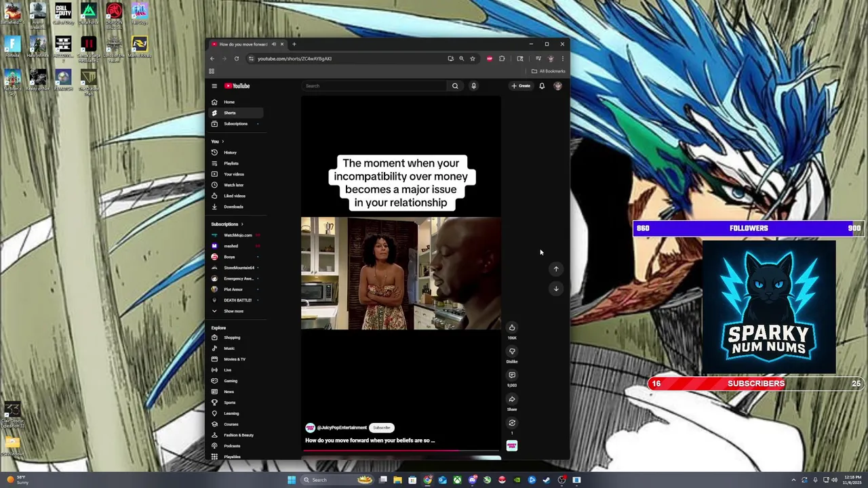Reload the page in Chrome
The height and width of the screenshot is (488, 868).
pos(237,58)
